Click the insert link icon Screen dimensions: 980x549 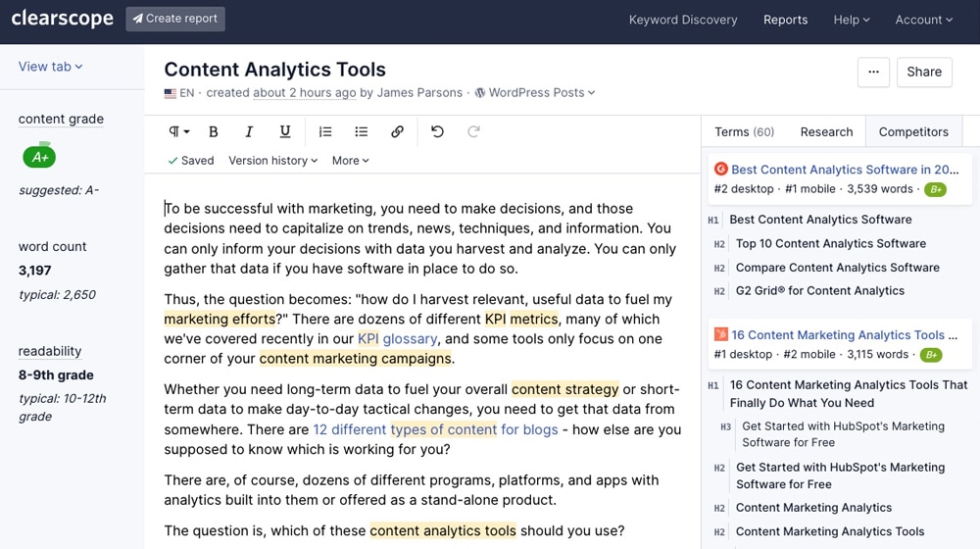point(397,131)
